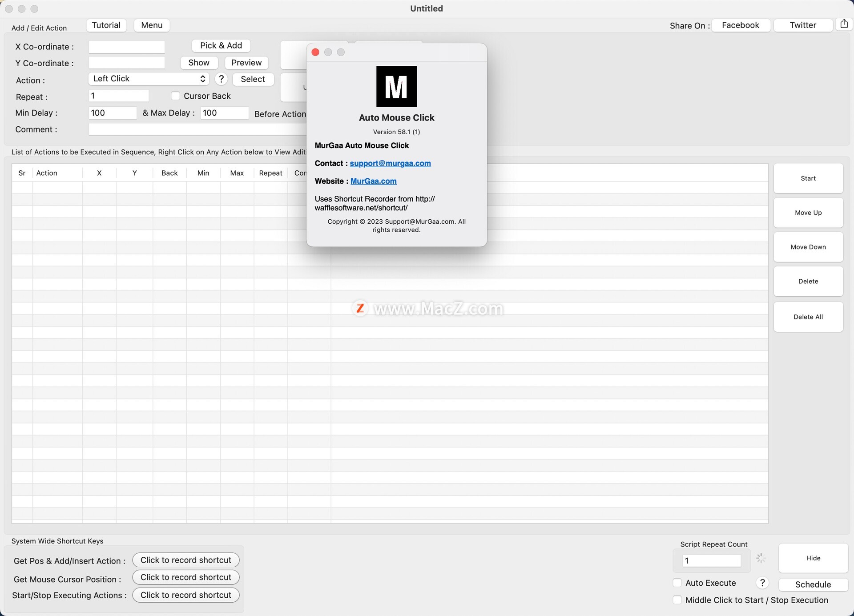Click the Move Down button
Viewport: 854px width, 616px height.
coord(808,247)
